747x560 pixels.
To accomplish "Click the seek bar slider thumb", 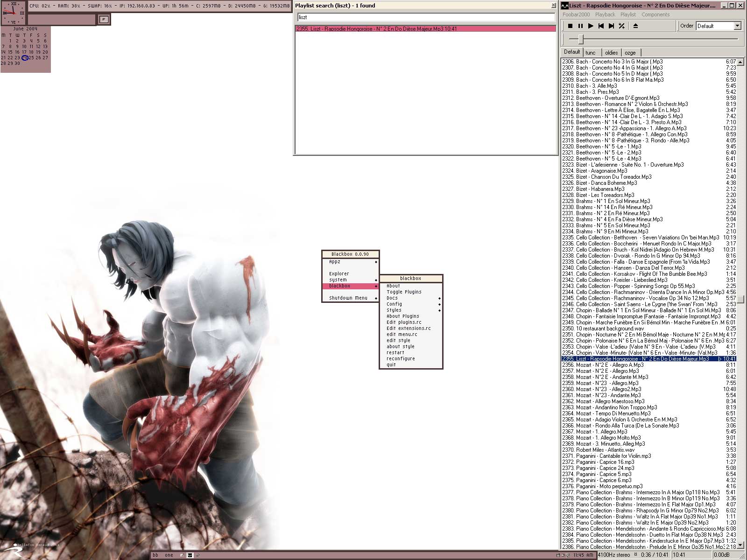I will pos(581,39).
